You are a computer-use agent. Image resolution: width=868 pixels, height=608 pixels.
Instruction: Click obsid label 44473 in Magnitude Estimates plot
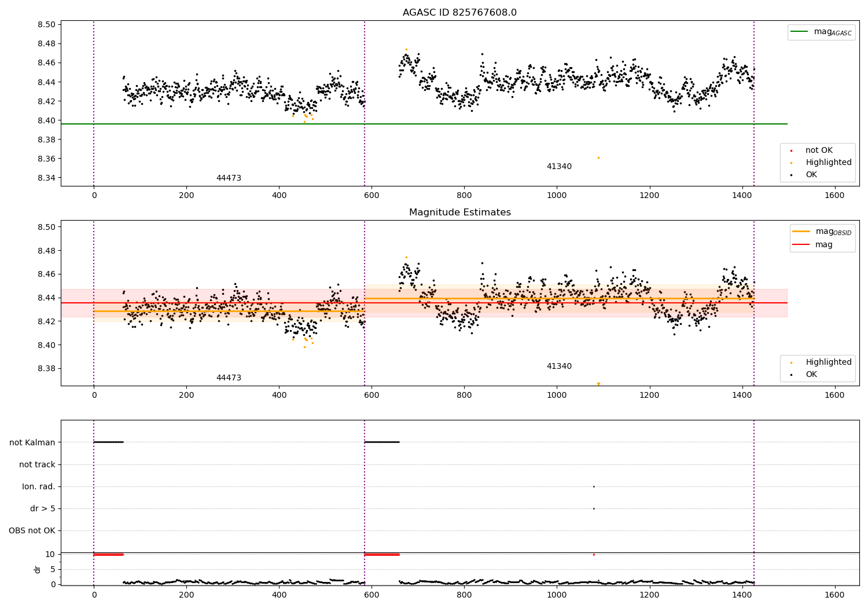pos(229,378)
